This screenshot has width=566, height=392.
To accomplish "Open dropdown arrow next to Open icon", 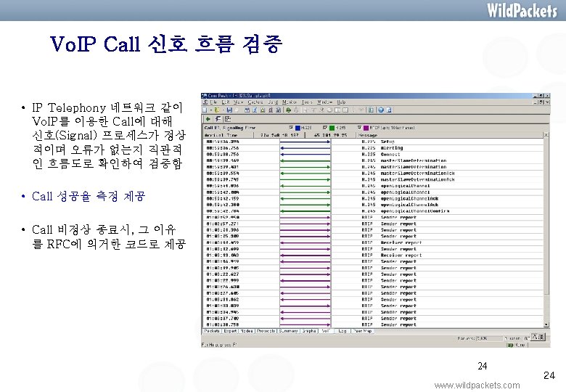I will 223,110.
